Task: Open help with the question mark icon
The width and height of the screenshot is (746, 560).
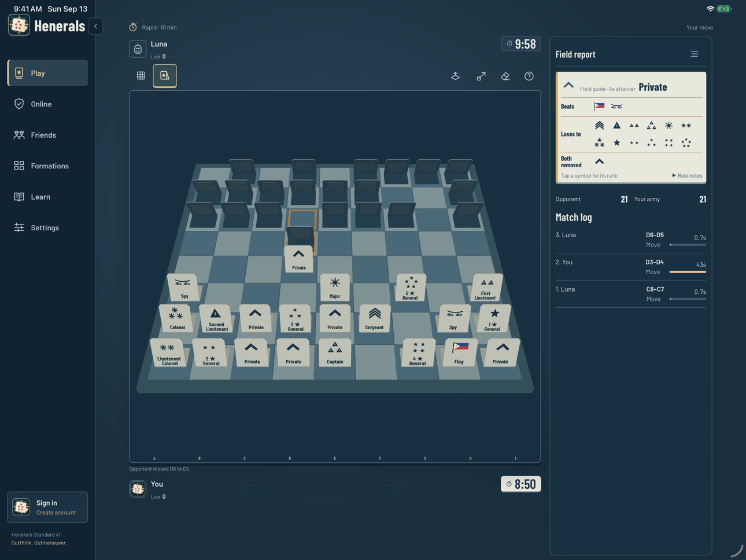Action: (529, 76)
